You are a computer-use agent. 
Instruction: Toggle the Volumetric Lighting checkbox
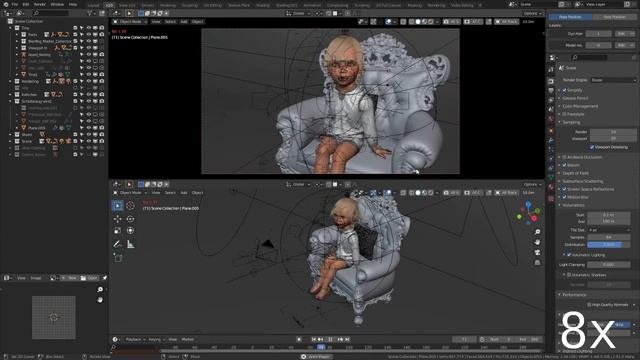569,255
